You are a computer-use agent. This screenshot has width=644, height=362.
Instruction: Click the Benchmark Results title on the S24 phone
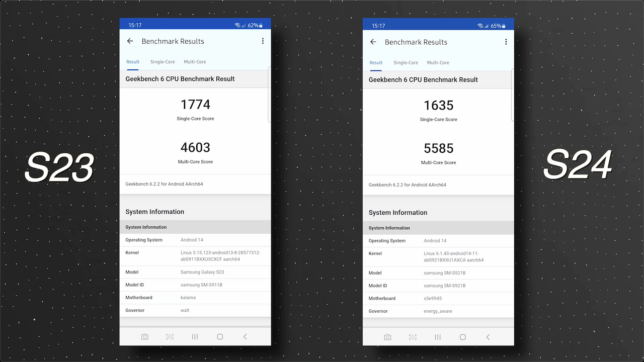[416, 42]
